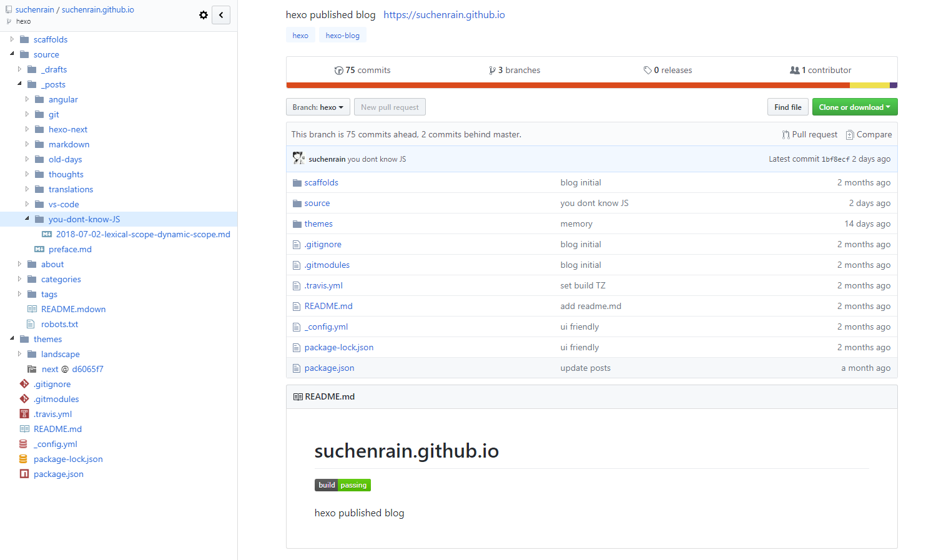Click the git icon beside .gitignore in tree
The width and height of the screenshot is (936, 560).
pyautogui.click(x=24, y=384)
